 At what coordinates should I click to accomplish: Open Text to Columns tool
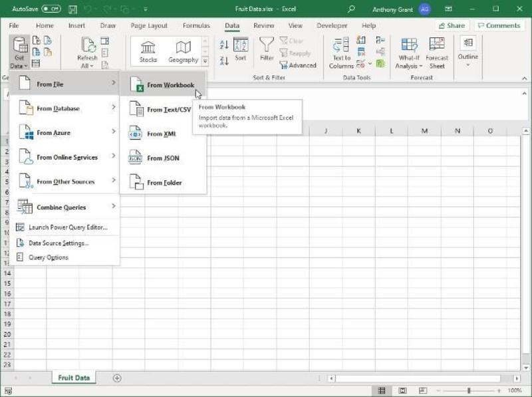point(341,53)
